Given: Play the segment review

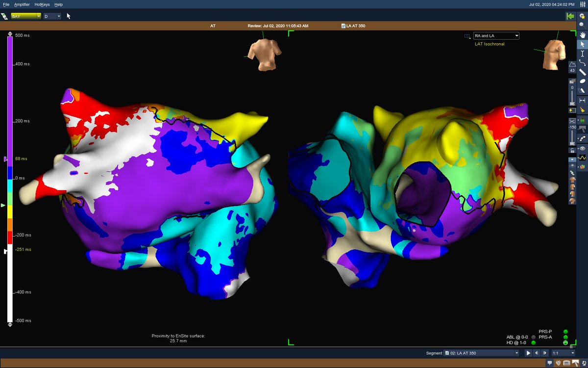Looking at the screenshot, I should [528, 353].
